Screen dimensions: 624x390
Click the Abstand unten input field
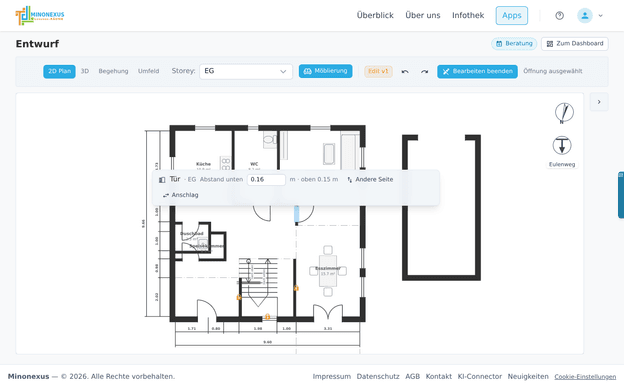click(x=266, y=179)
